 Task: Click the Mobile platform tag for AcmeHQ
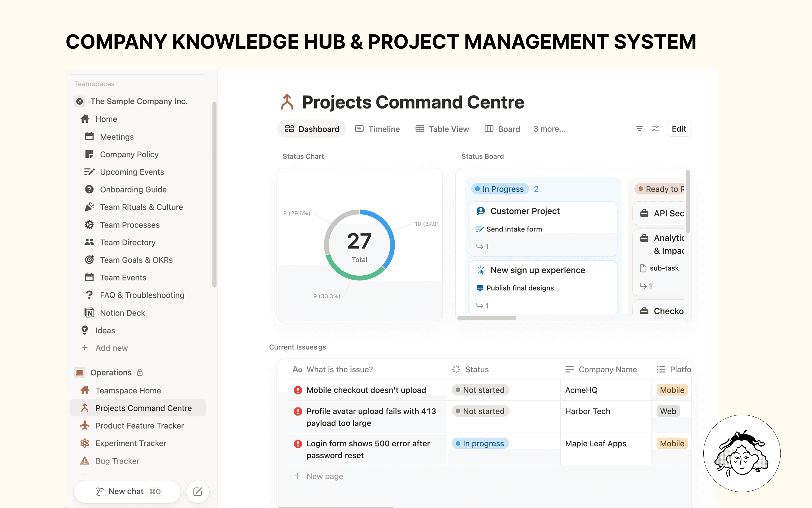coord(672,390)
